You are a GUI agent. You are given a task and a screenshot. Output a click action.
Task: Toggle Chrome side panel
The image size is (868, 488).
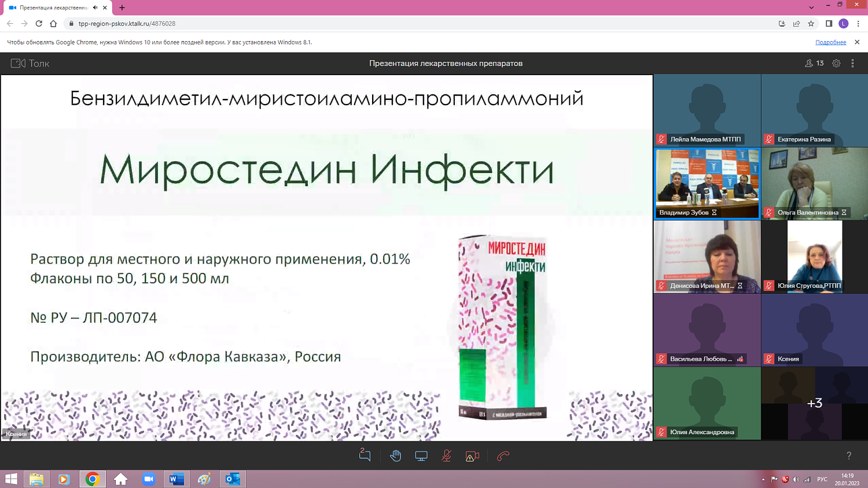[829, 24]
